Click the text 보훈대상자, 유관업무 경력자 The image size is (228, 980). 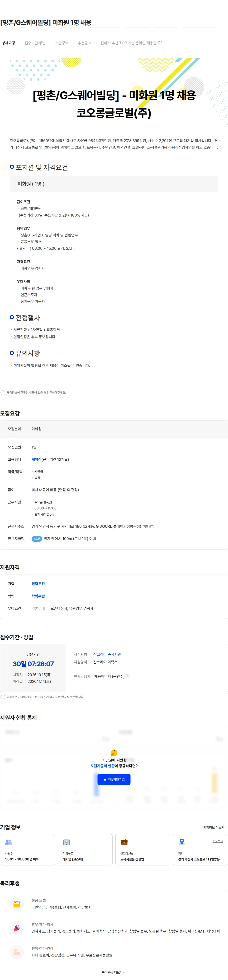(72, 608)
